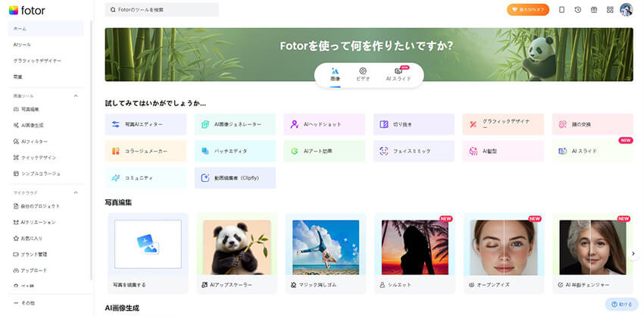Click the orange discount upgrade button

[528, 10]
